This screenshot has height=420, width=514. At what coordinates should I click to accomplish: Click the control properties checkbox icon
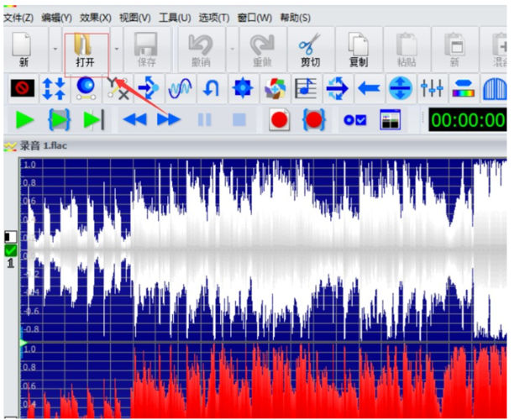click(x=354, y=120)
